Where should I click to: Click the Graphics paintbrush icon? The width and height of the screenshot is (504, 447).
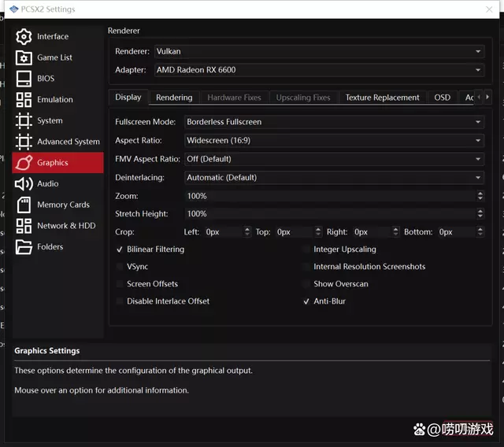point(24,162)
